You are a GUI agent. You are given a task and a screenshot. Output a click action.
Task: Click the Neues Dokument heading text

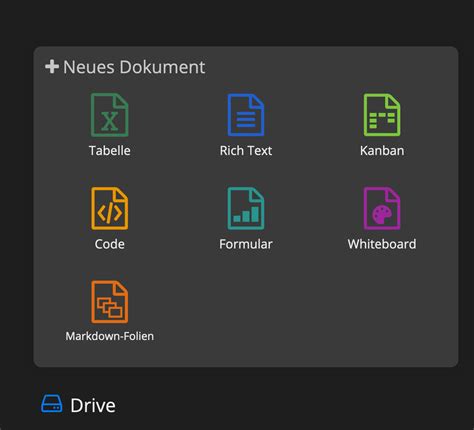click(134, 67)
